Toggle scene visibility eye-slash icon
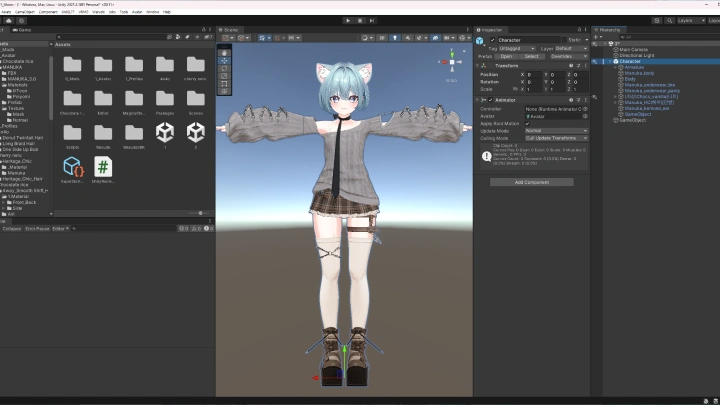The width and height of the screenshot is (720, 405). (x=435, y=38)
